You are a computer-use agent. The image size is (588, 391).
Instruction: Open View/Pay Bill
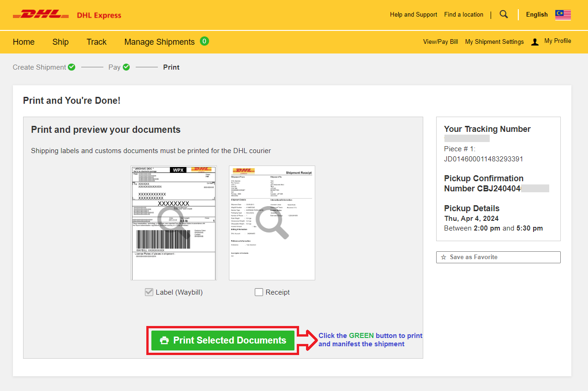tap(440, 41)
